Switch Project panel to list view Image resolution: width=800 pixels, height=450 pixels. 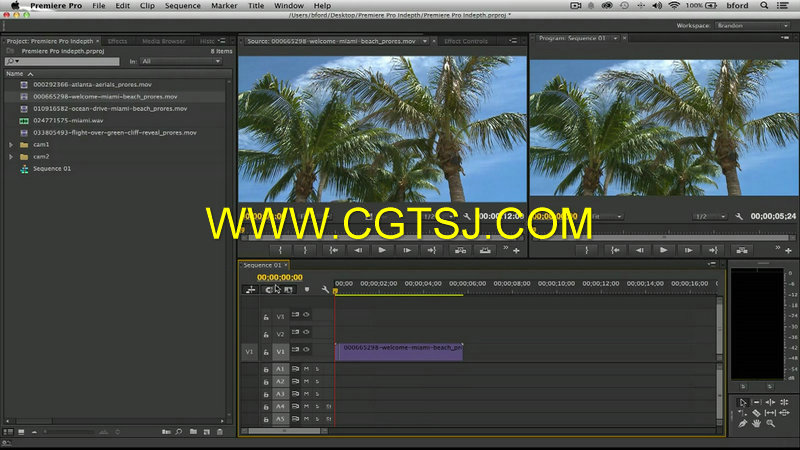click(x=8, y=432)
